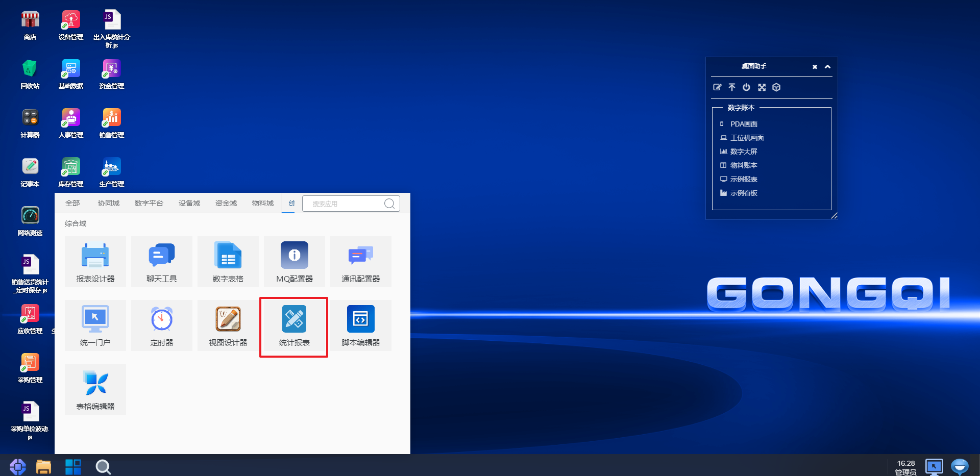
Task: Launch 统一门户 app tile
Action: pyautogui.click(x=95, y=325)
